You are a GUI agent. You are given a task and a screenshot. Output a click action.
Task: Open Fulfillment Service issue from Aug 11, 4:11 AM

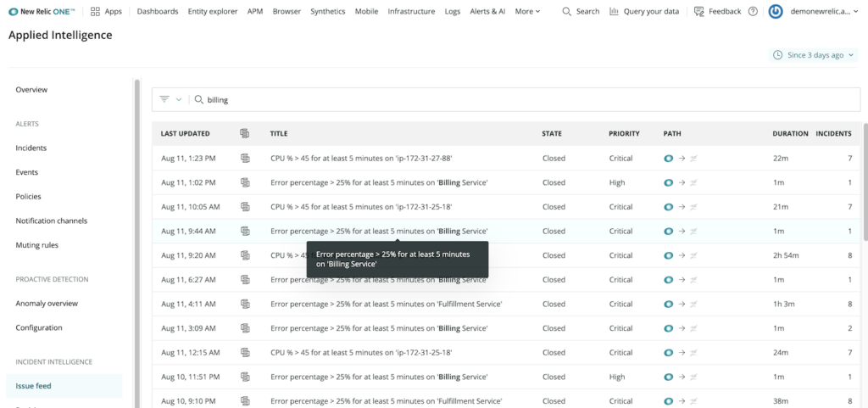[387, 304]
